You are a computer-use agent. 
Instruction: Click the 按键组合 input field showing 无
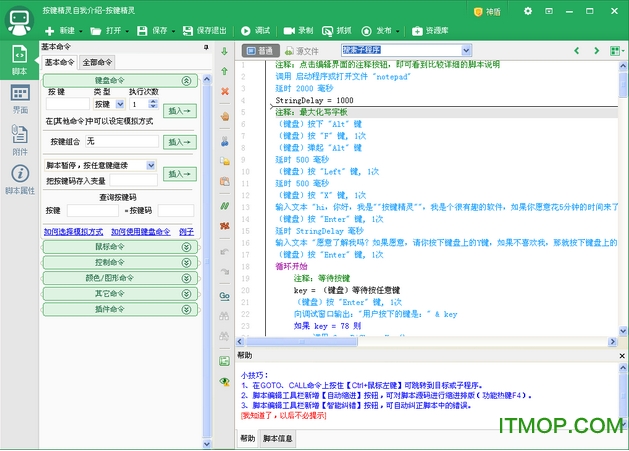tap(122, 142)
